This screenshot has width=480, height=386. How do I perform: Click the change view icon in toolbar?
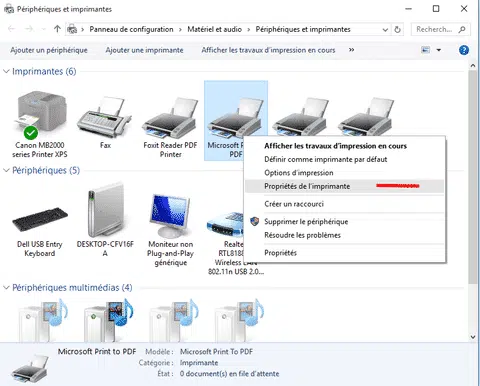click(426, 50)
